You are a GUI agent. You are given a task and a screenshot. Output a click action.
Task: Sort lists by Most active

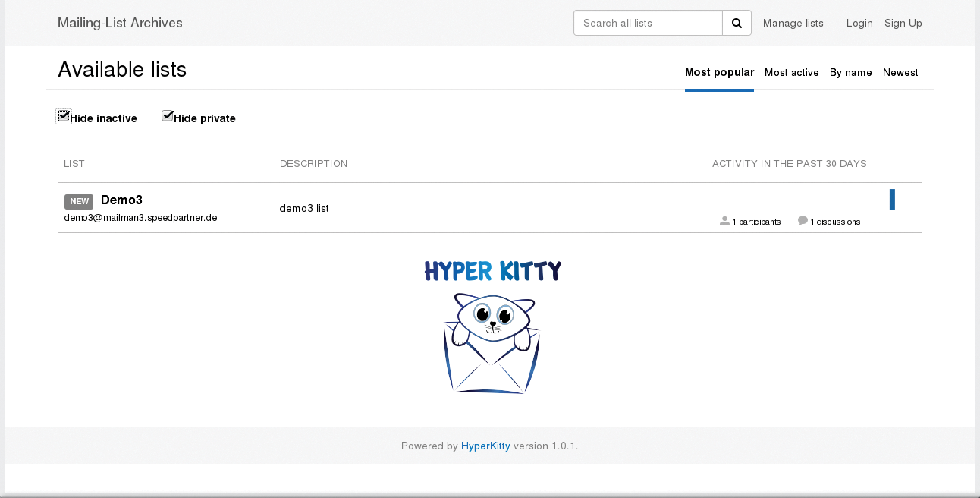pos(792,72)
